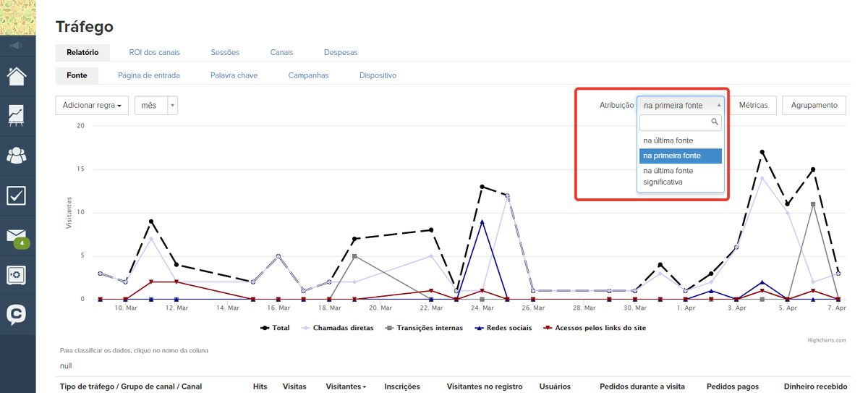Viewport: 868px width, 393px height.
Task: Click the megaphone sound icon in sidebar
Action: coord(17,46)
